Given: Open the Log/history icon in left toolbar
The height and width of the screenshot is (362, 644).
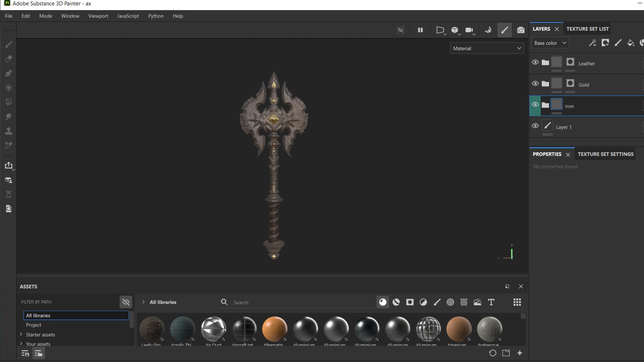Looking at the screenshot, I should 9,209.
